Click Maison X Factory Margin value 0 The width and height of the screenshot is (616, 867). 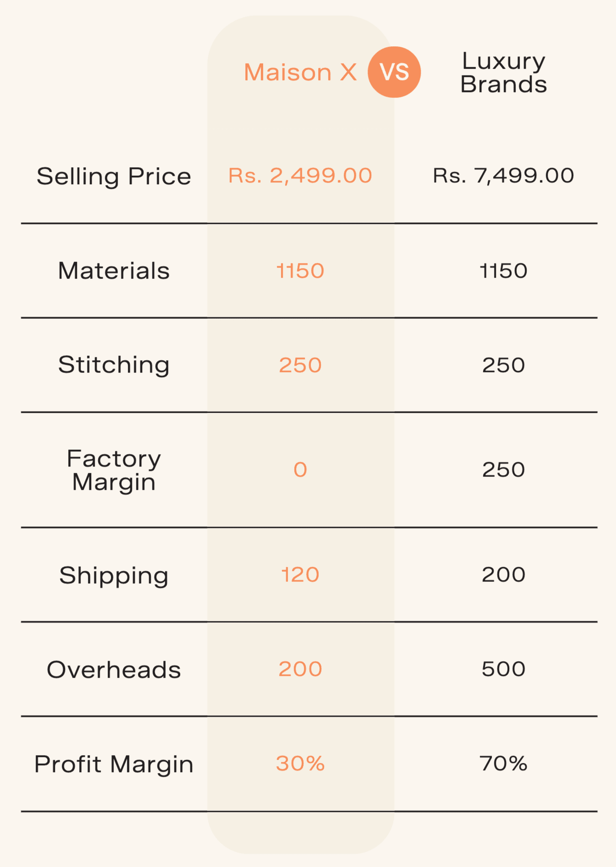point(300,470)
